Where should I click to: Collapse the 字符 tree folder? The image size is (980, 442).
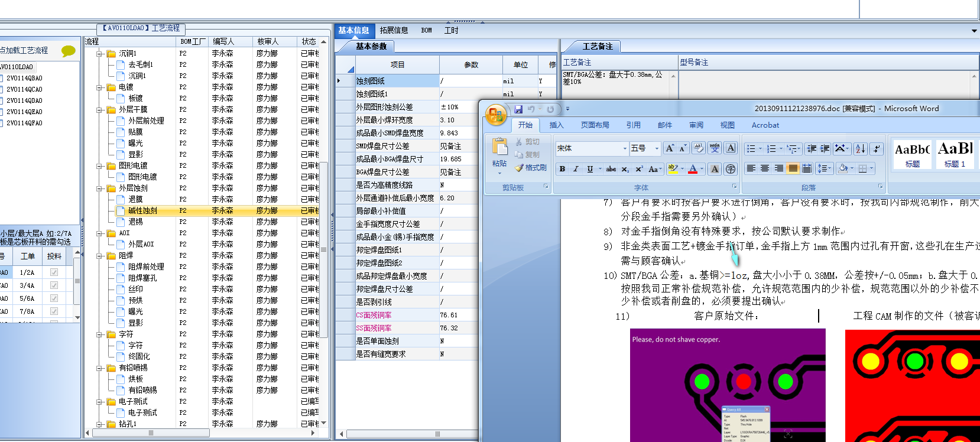coord(100,334)
